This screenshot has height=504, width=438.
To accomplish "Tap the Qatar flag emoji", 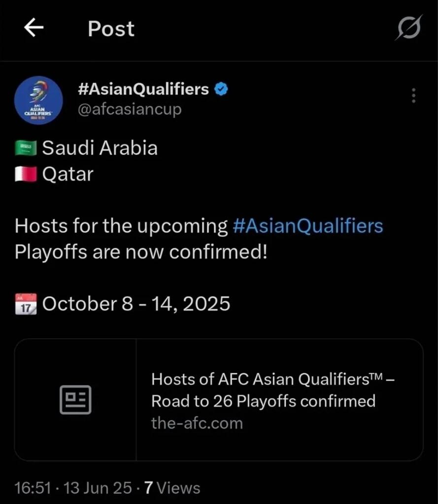I will 26,174.
